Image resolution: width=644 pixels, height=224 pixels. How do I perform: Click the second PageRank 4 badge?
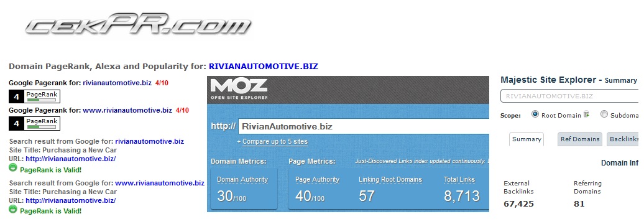pyautogui.click(x=35, y=124)
